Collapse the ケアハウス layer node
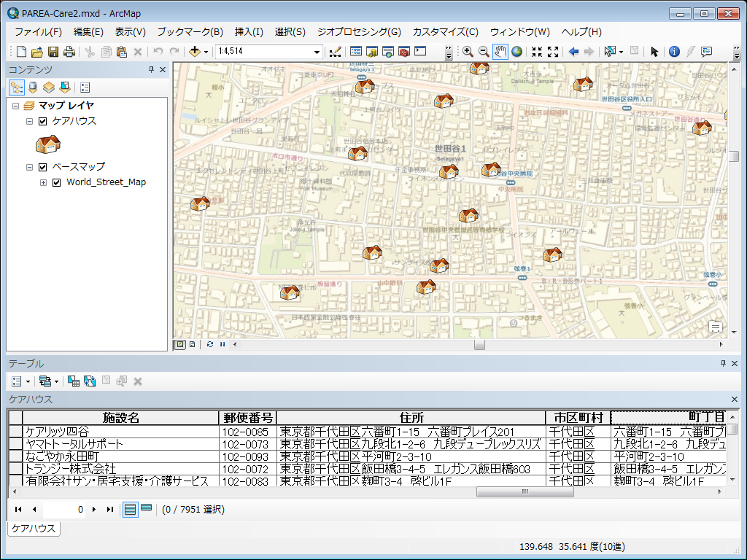747x560 pixels. point(29,122)
